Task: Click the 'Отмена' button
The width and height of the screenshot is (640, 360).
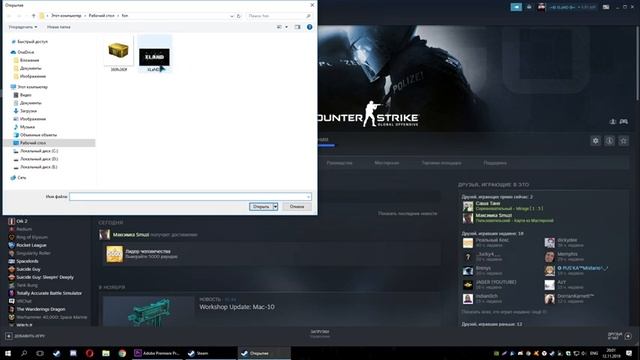Action: pos(297,207)
